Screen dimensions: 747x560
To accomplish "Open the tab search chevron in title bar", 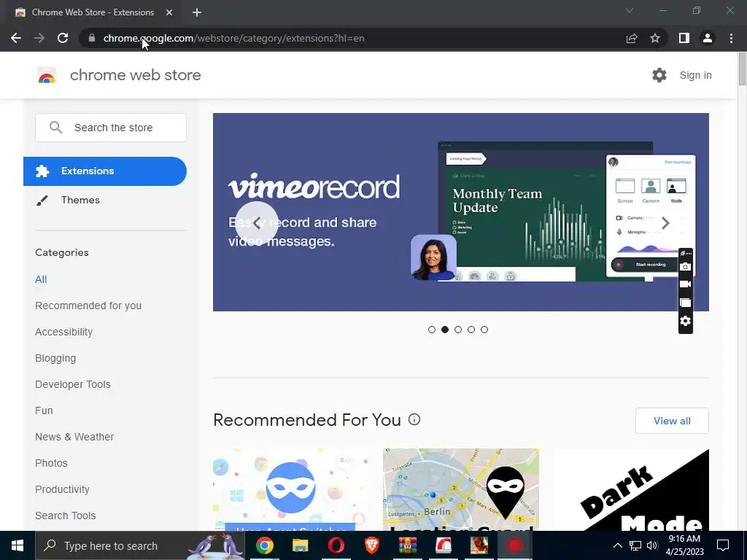I will (x=630, y=10).
